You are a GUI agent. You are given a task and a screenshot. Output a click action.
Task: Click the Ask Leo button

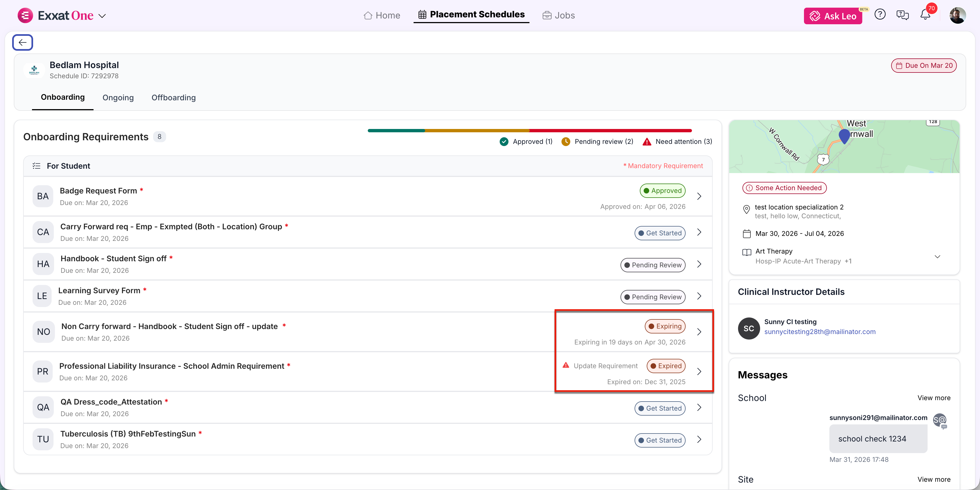[x=832, y=16]
